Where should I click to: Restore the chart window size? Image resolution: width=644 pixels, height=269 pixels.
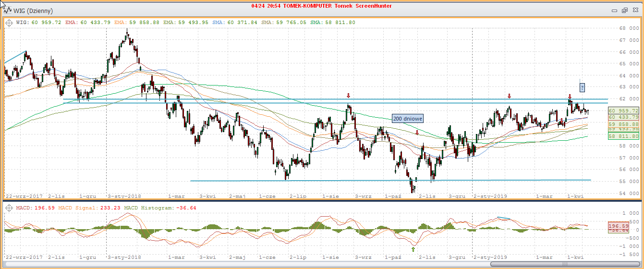[x=625, y=10]
